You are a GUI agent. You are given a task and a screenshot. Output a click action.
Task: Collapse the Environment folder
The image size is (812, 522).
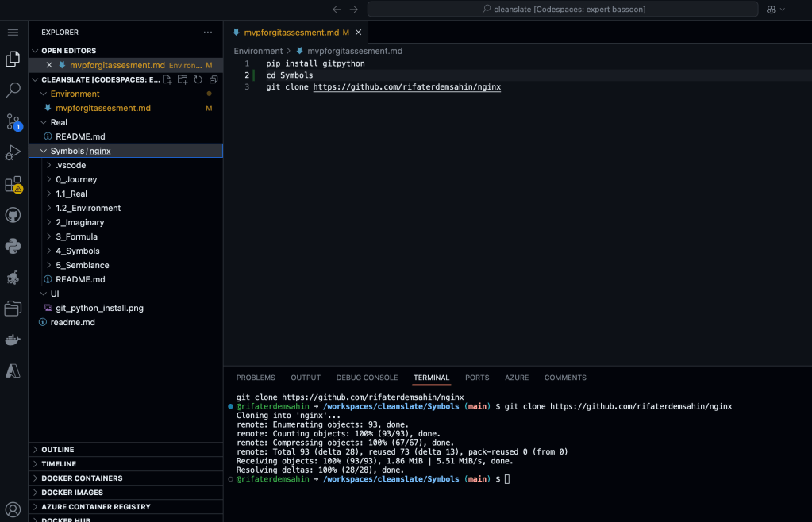tap(44, 94)
